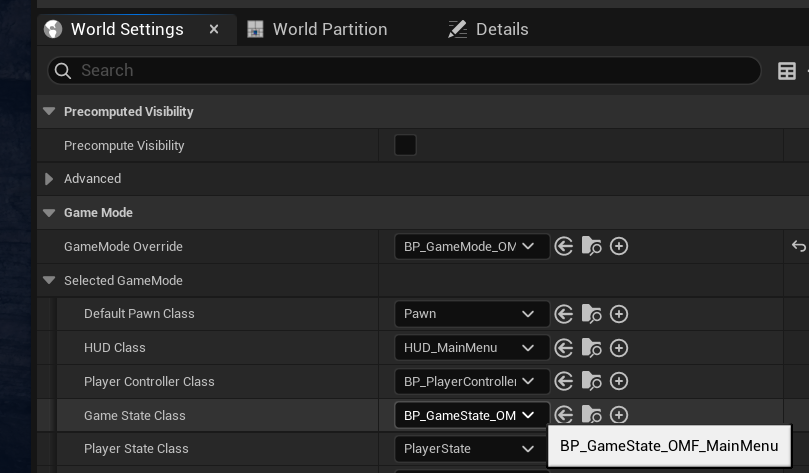This screenshot has width=809, height=473.
Task: Click the World Settings globe icon
Action: pyautogui.click(x=53, y=29)
